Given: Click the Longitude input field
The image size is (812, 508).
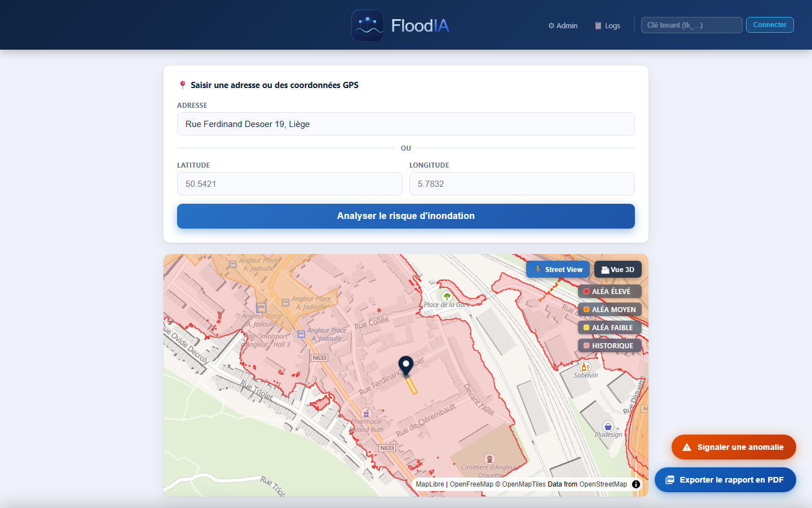Looking at the screenshot, I should pos(522,184).
